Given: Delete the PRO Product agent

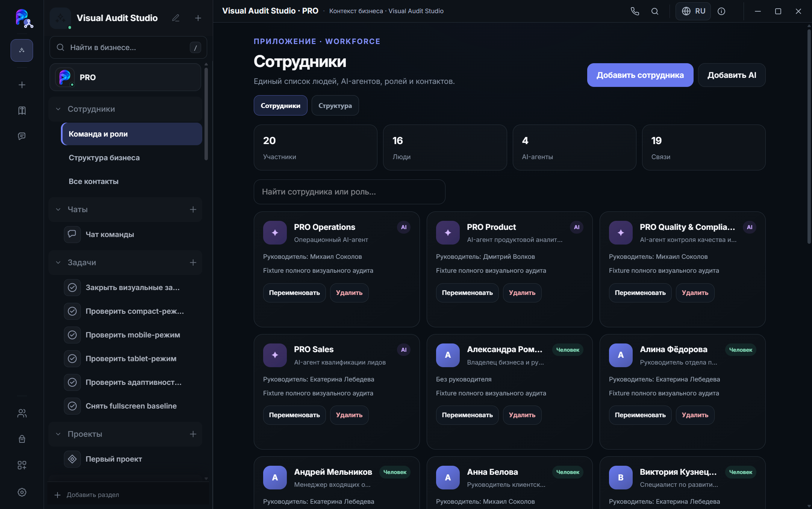Looking at the screenshot, I should 522,293.
